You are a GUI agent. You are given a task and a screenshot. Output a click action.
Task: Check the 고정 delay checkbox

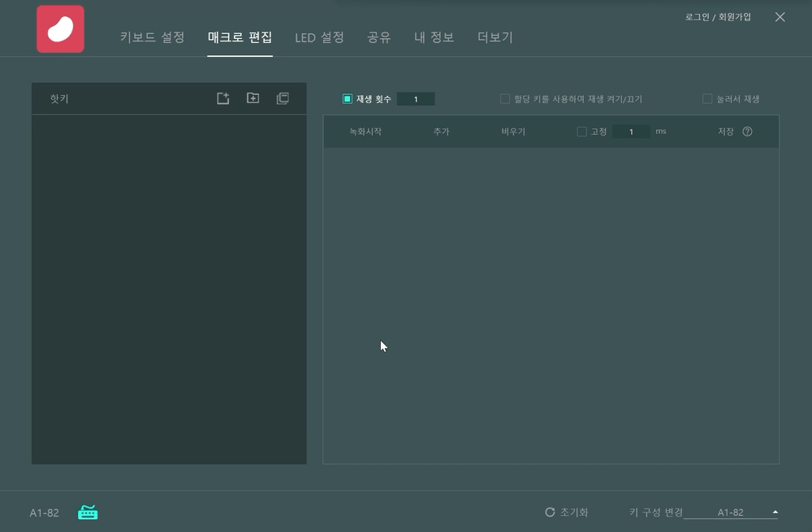coord(581,132)
